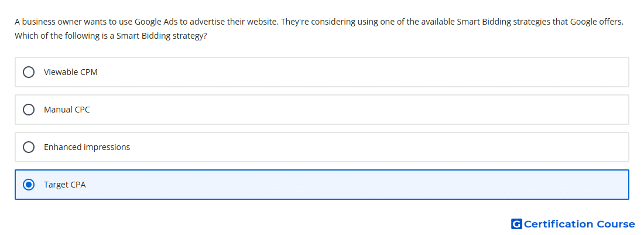644x235 pixels.
Task: Click the Manual CPC answer text
Action: tap(67, 110)
